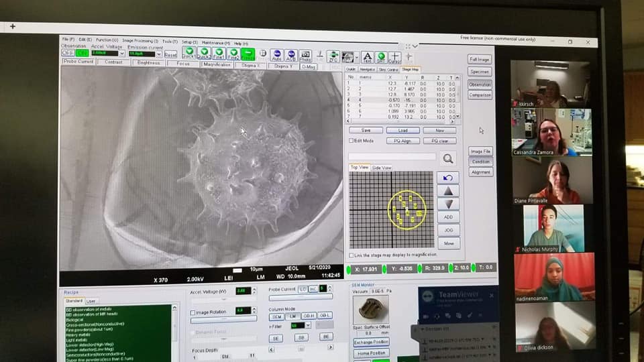
Task: Open the Maintenance menu
Action: point(215,43)
